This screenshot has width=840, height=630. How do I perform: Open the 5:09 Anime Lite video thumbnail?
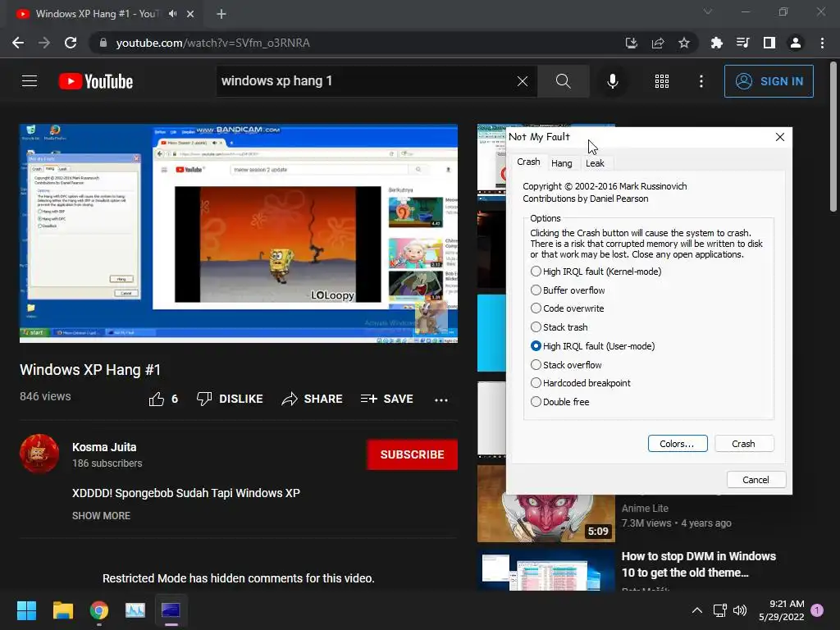546,504
